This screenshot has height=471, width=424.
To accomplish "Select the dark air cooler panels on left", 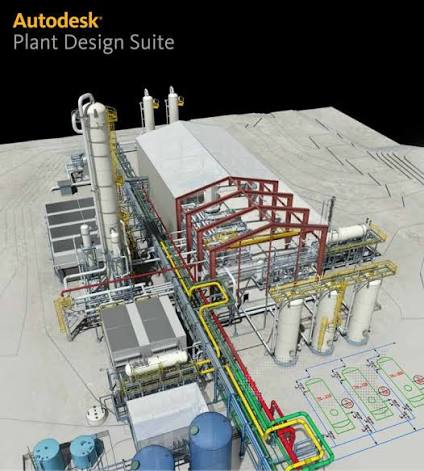I will 71,224.
